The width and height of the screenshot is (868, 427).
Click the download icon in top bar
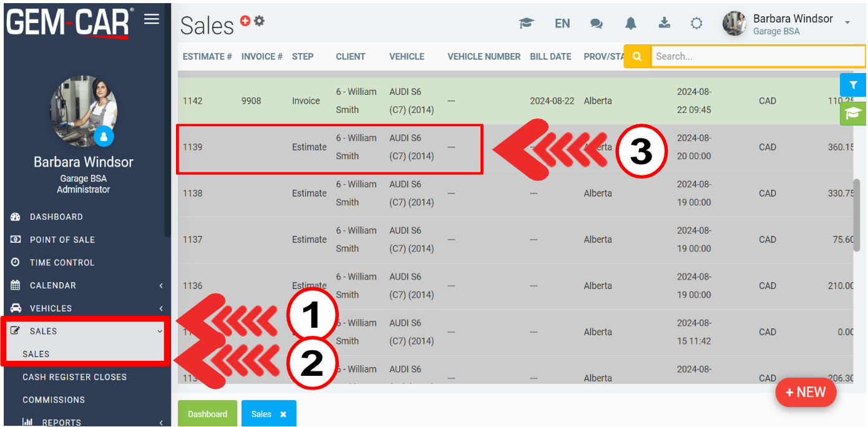click(x=664, y=24)
